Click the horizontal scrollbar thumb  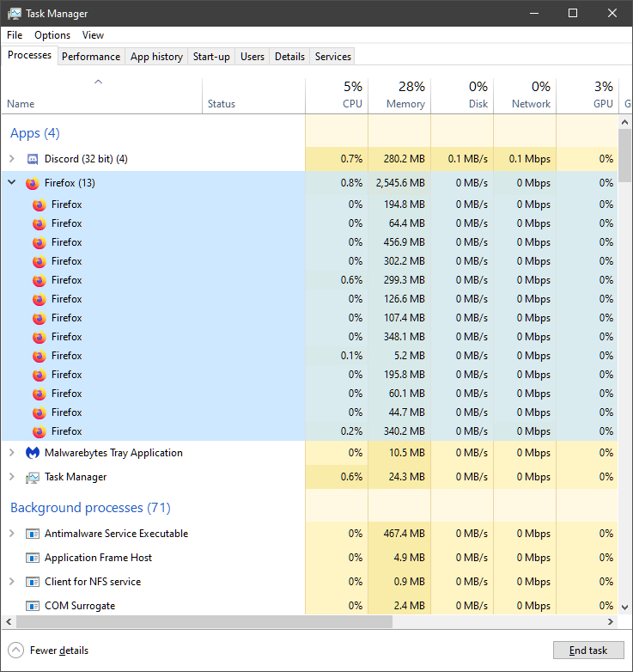[204, 621]
